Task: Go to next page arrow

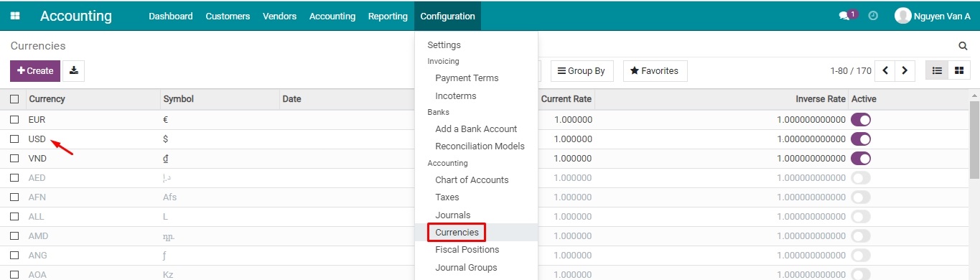Action: click(x=905, y=71)
